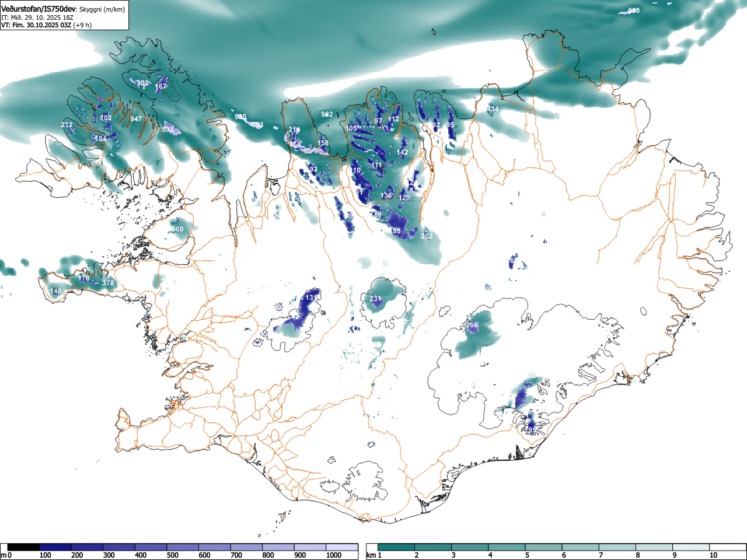The image size is (747, 560).
Task: Click the 853 visibility value
Action: [257, 125]
